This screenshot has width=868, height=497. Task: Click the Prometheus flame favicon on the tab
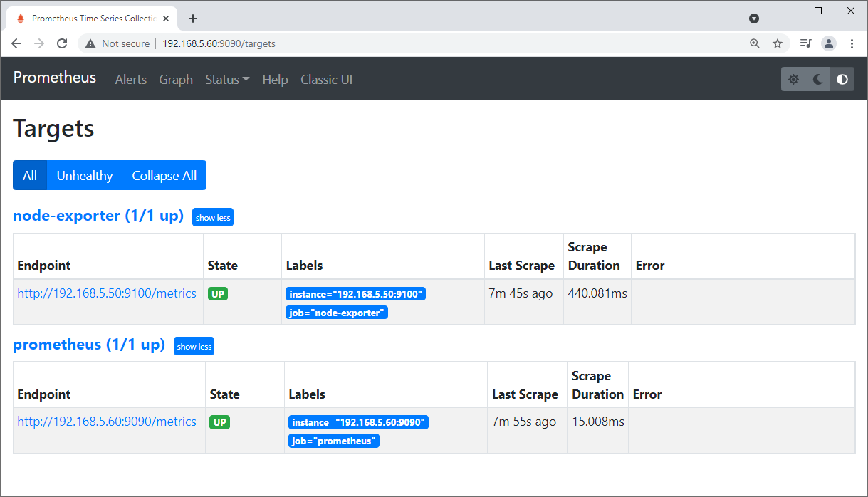[x=20, y=19]
